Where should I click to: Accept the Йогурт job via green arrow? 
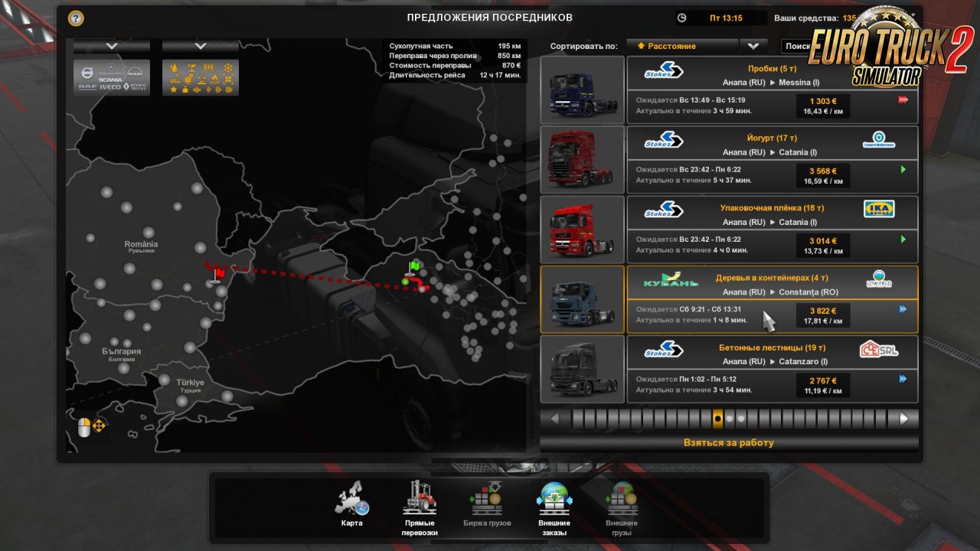pyautogui.click(x=903, y=171)
